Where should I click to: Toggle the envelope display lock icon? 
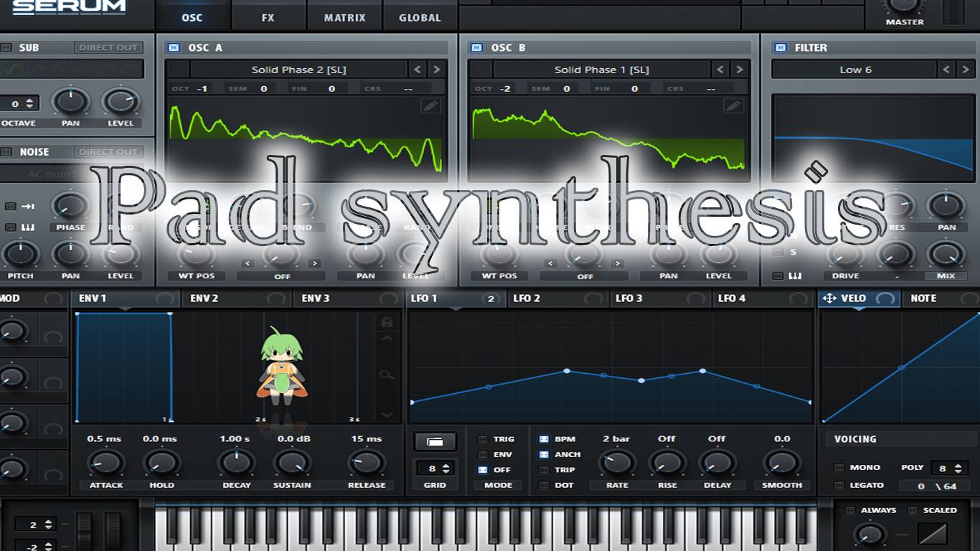pyautogui.click(x=387, y=322)
